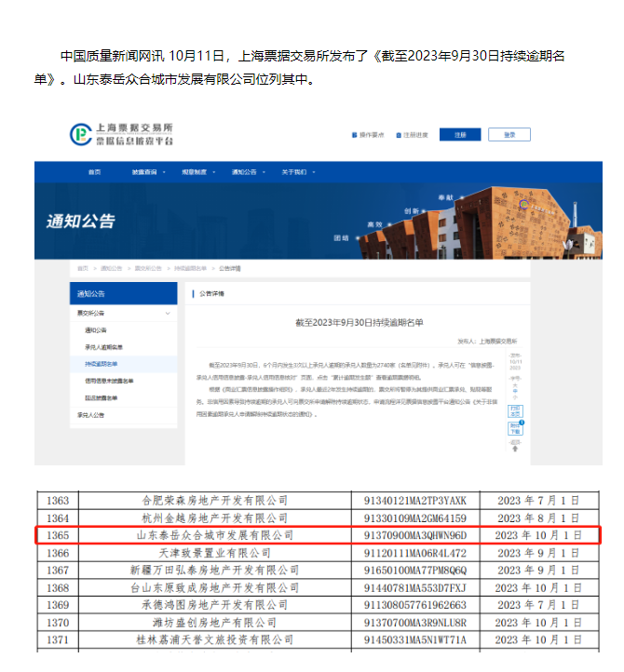This screenshot has height=672, width=624.
Task: Click the 通知公告 banner title
Action: tap(81, 222)
